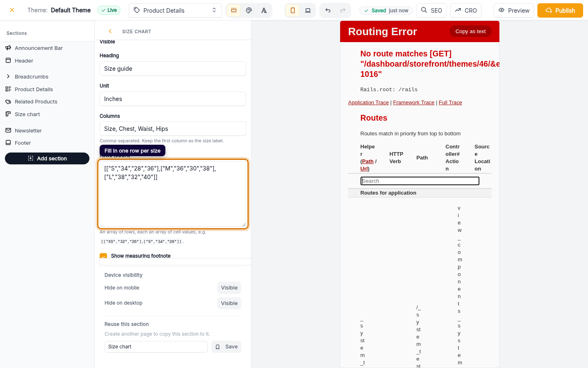The height and width of the screenshot is (368, 588).
Task: Edit the Heading field Size guide
Action: tap(173, 69)
